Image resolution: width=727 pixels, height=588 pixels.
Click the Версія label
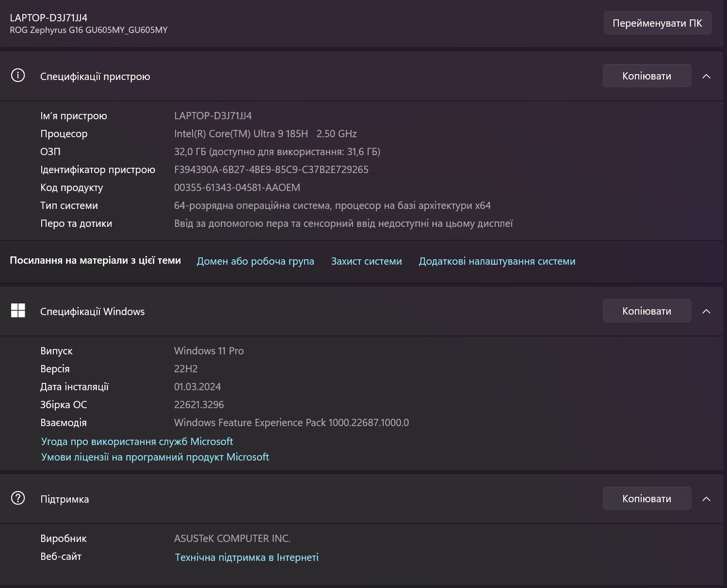click(55, 369)
